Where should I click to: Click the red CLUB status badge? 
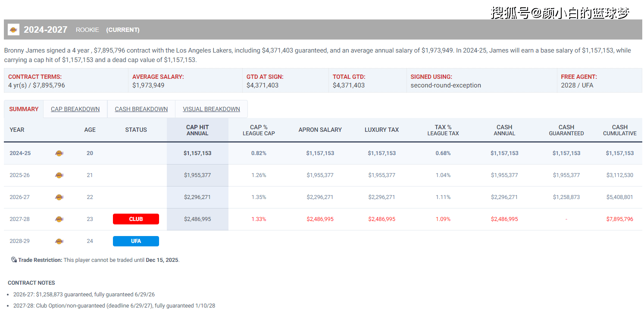136,219
